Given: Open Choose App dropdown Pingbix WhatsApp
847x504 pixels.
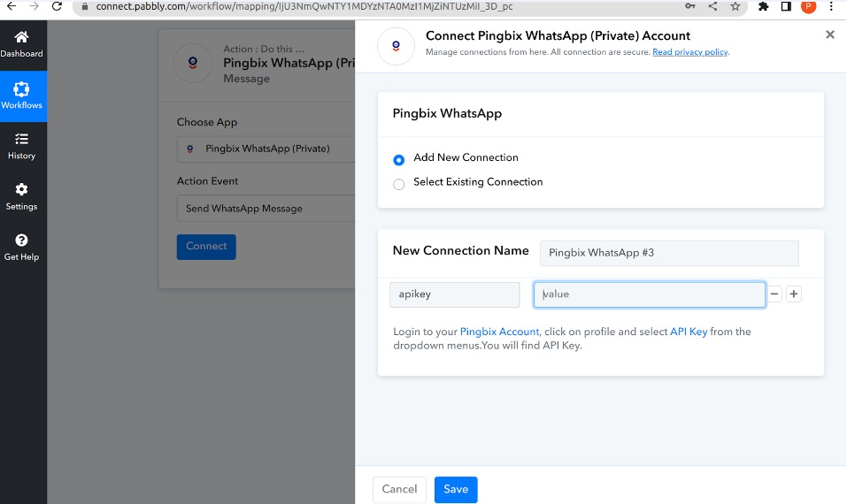Looking at the screenshot, I should tap(266, 149).
